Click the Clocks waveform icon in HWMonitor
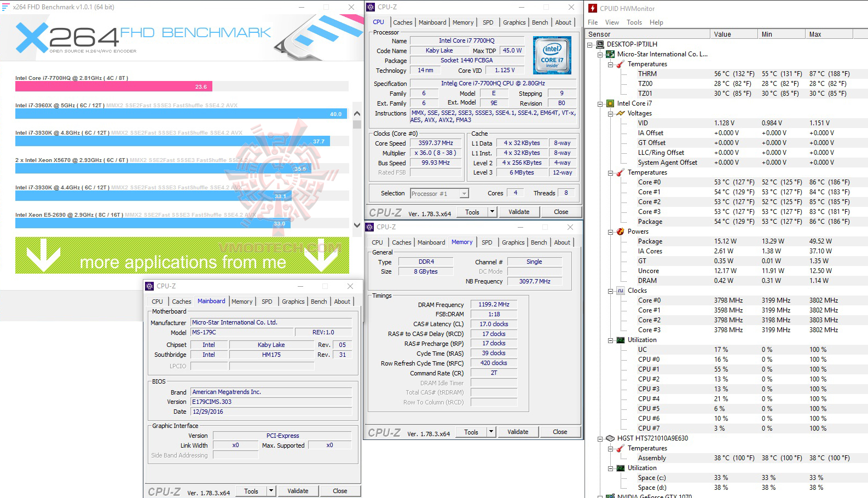Image resolution: width=868 pixels, height=498 pixels. pos(620,291)
